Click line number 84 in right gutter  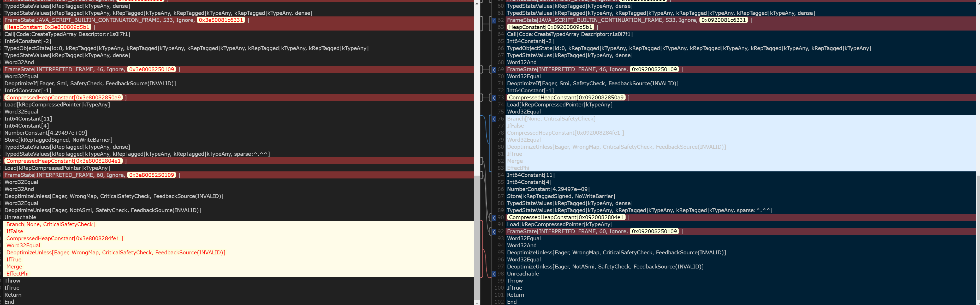(x=500, y=175)
